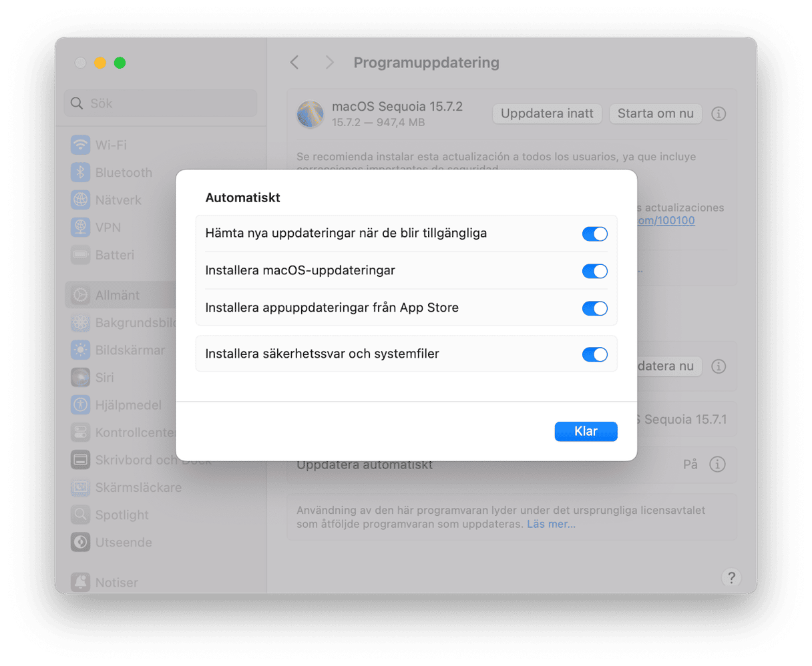Screen dimensions: 812x666
Task: Toggle Installera säkerhetssvar och systemfiler
Action: tap(594, 354)
